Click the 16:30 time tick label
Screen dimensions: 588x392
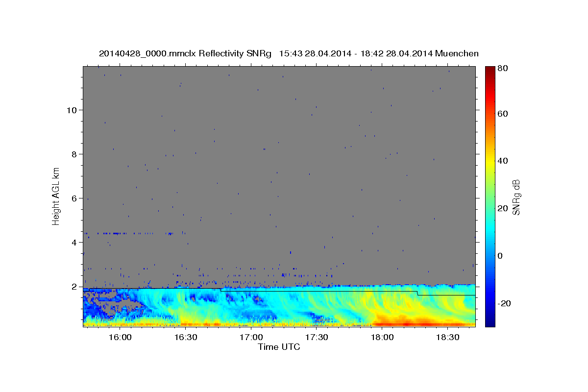pos(185,338)
